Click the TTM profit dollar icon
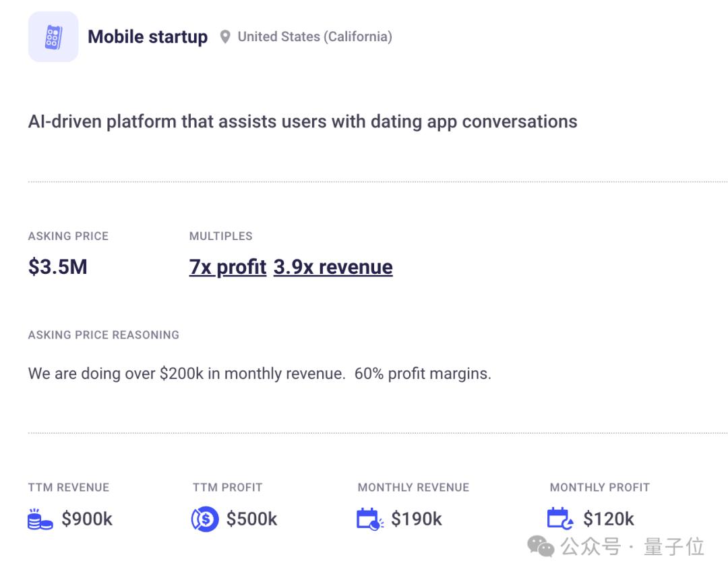The image size is (728, 576). pos(205,519)
